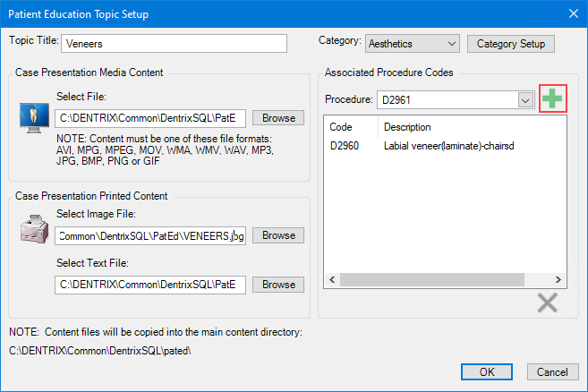Browse for the printed text file
Image resolution: width=588 pixels, height=392 pixels.
click(x=278, y=285)
